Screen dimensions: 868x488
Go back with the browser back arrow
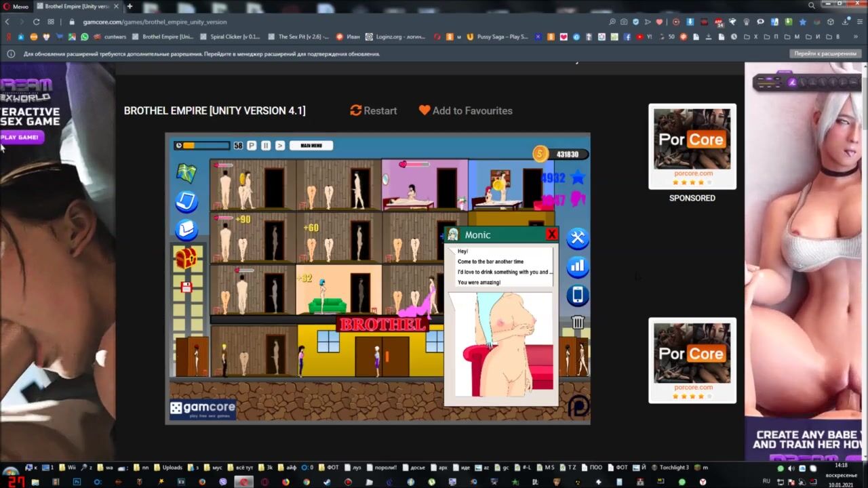click(x=7, y=22)
